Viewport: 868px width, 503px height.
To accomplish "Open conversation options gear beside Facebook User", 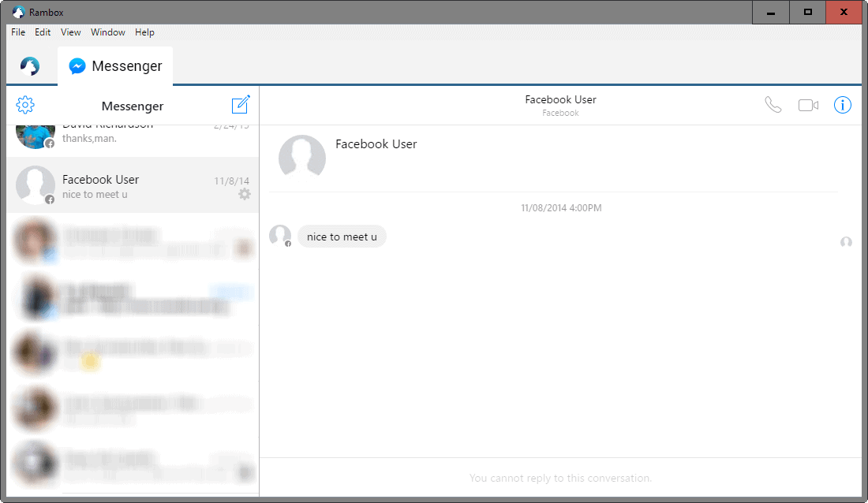I will tap(245, 194).
